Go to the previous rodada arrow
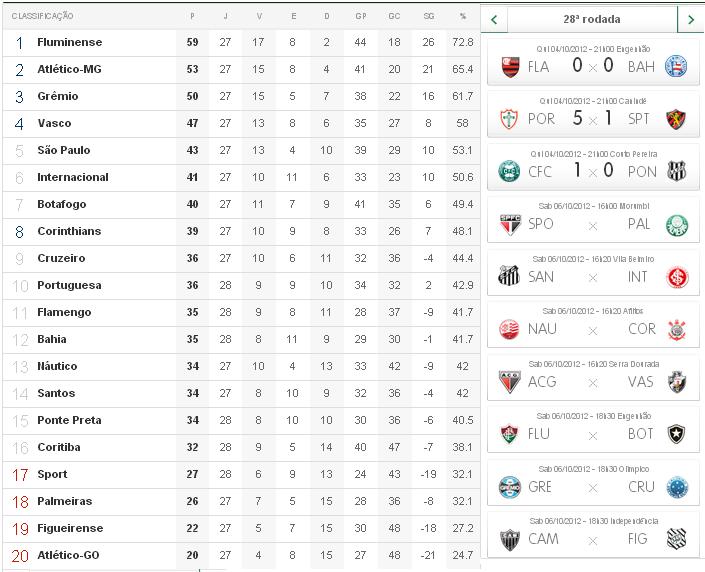 click(494, 20)
